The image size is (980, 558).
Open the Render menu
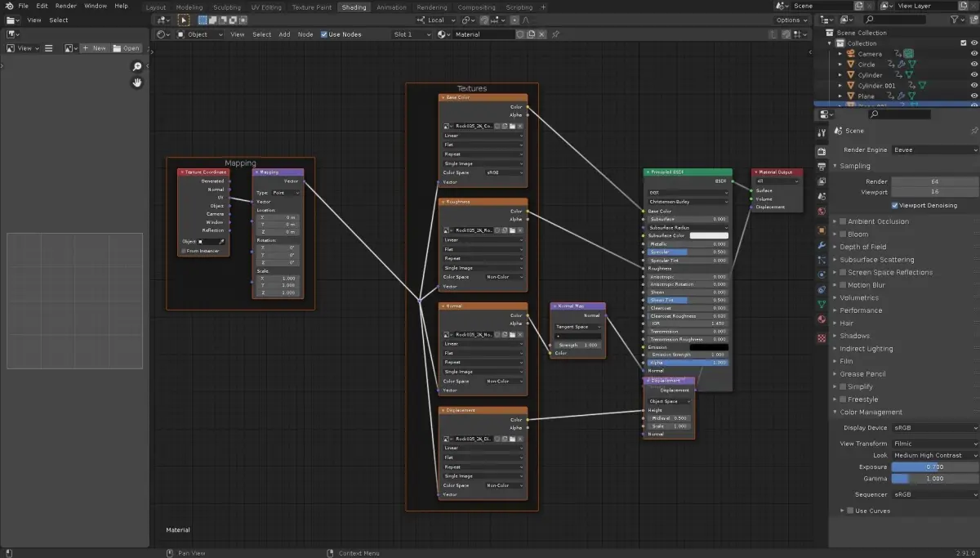point(66,6)
